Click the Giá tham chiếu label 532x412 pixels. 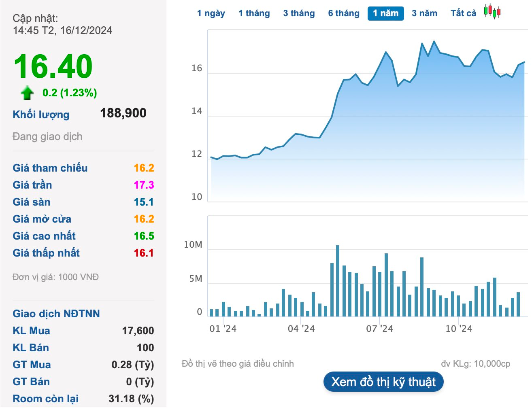(50, 168)
